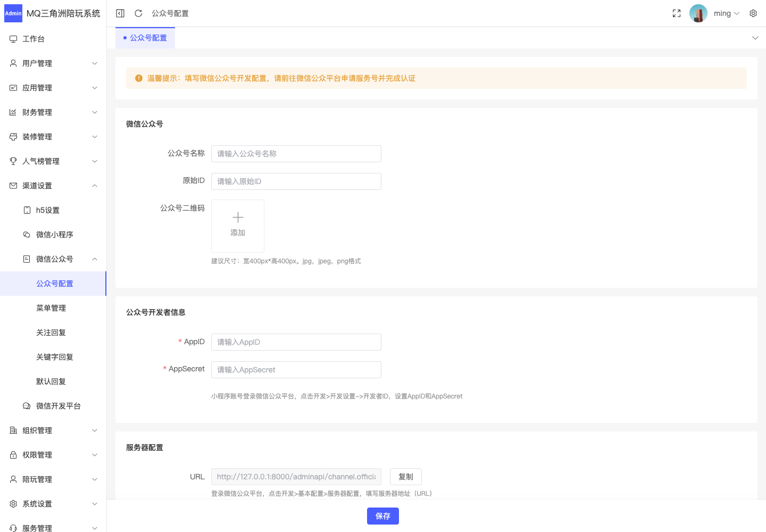Click the 财务管理 chart icon
This screenshot has height=532, width=766.
[13, 112]
